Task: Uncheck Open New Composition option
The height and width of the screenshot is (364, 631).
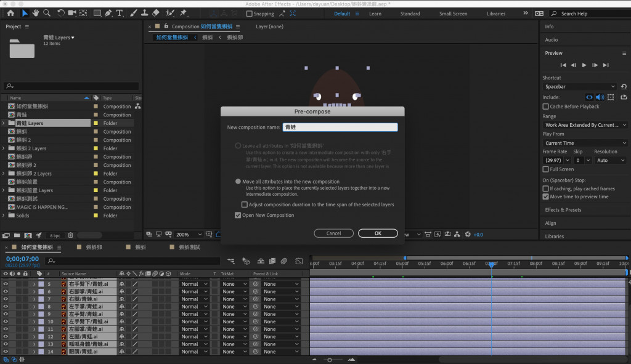Action: pyautogui.click(x=238, y=216)
